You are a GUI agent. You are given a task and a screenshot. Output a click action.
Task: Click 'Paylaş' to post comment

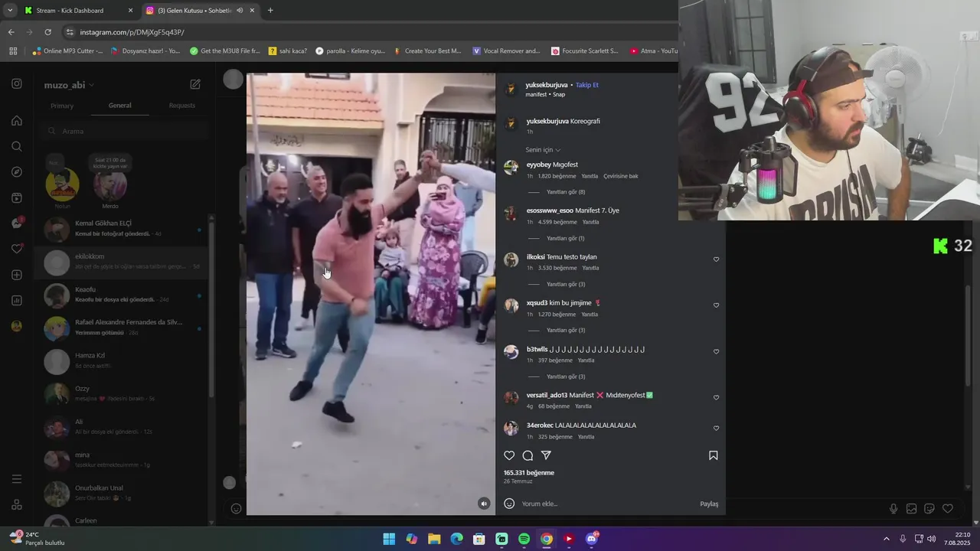point(709,504)
